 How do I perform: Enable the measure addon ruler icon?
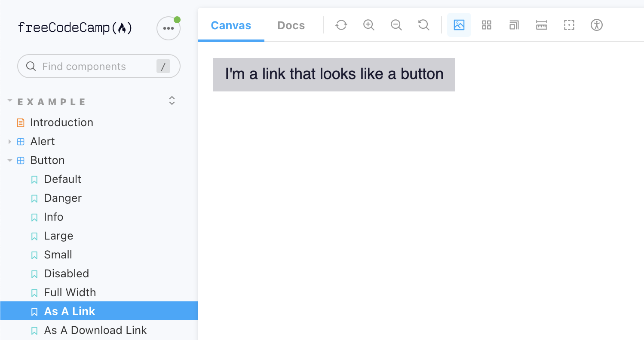point(541,25)
